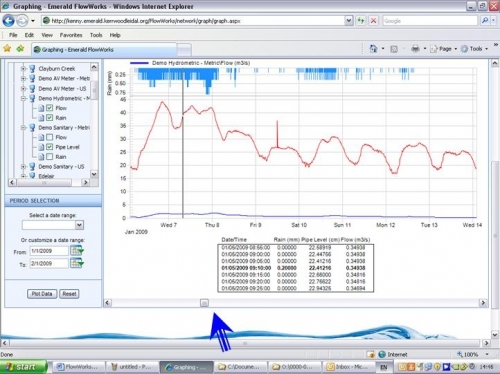The image size is (500, 374).
Task: Click the Windows start button
Action: point(23,367)
